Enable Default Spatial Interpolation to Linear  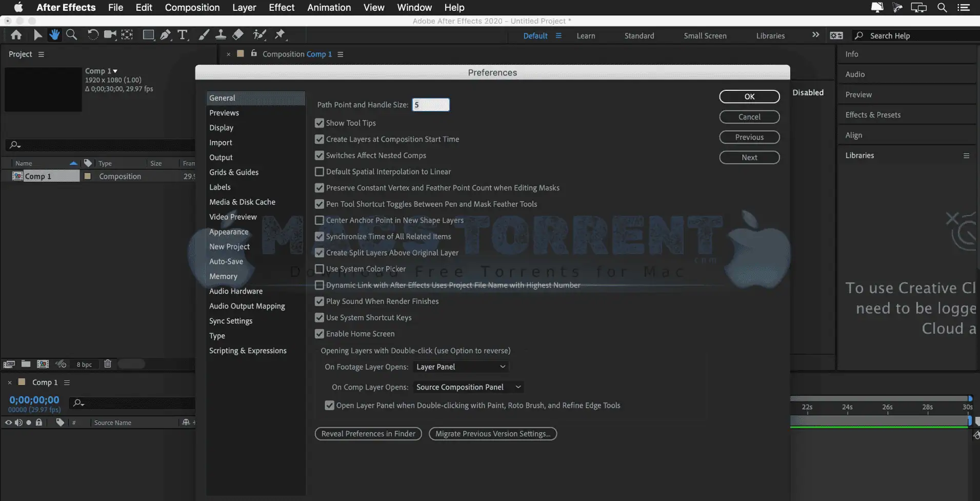(x=319, y=171)
